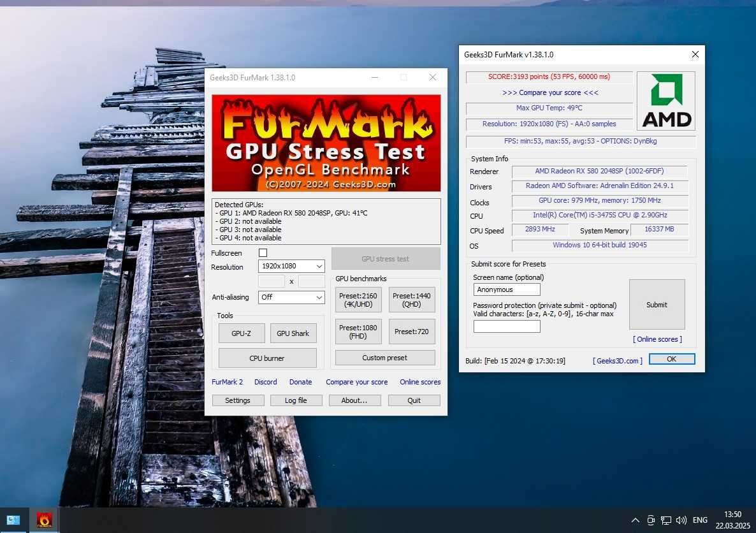Run the Preset:2160 (4K/UHD) benchmark
756x533 pixels.
click(358, 300)
